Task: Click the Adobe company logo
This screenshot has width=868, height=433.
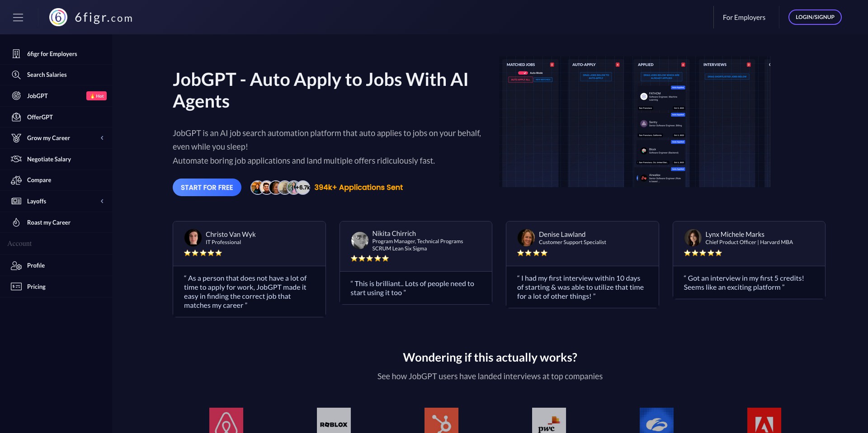Action: 764,420
